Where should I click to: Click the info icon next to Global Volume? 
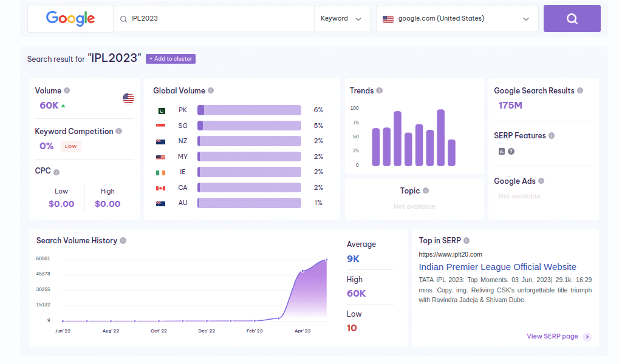tap(211, 90)
